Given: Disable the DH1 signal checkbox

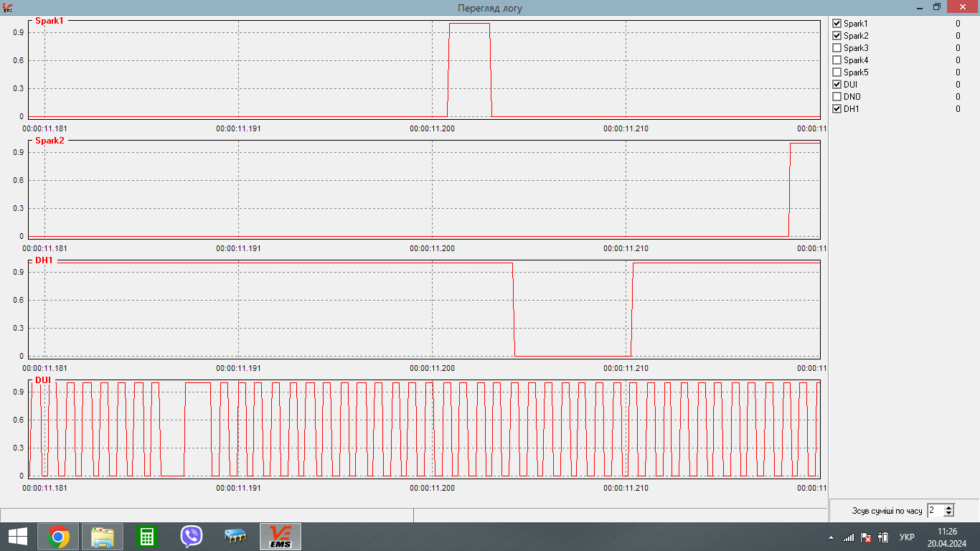Looking at the screenshot, I should pos(837,109).
